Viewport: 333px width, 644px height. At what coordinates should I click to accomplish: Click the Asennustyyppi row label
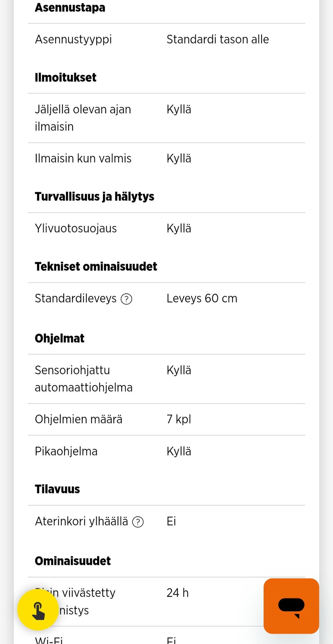click(x=73, y=39)
